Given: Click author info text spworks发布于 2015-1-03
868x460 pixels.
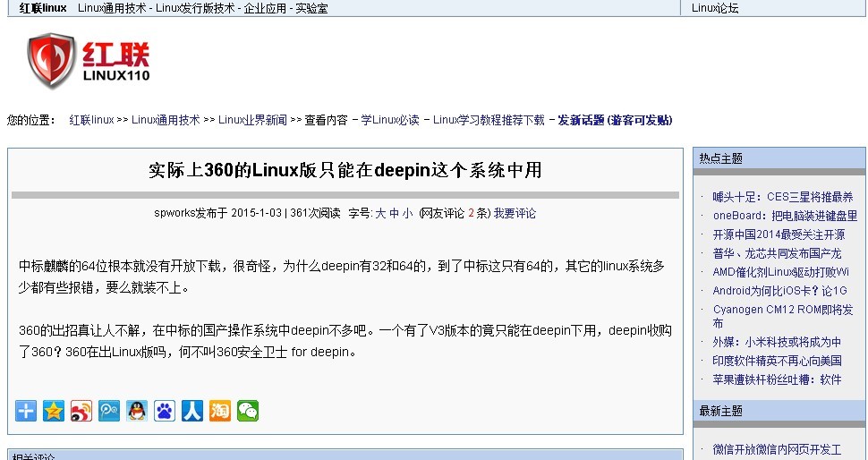Looking at the screenshot, I should click(218, 214).
